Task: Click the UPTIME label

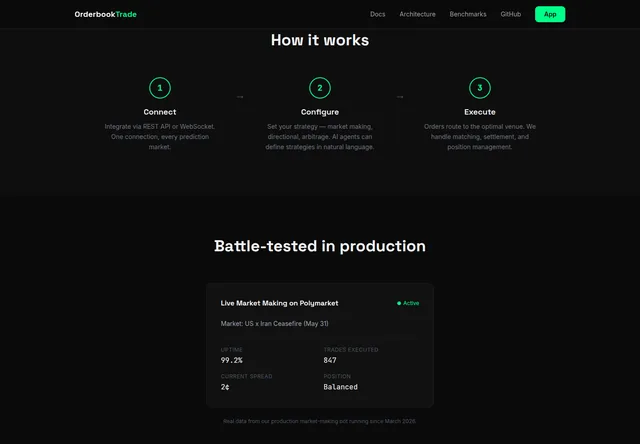Action: pos(231,350)
